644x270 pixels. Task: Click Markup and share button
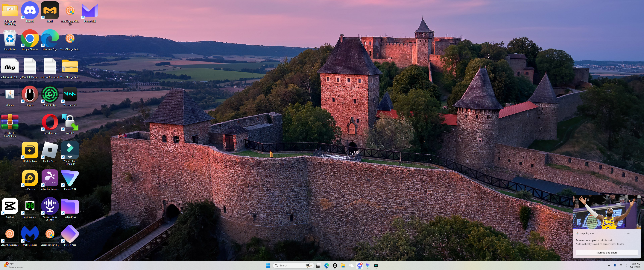click(607, 252)
